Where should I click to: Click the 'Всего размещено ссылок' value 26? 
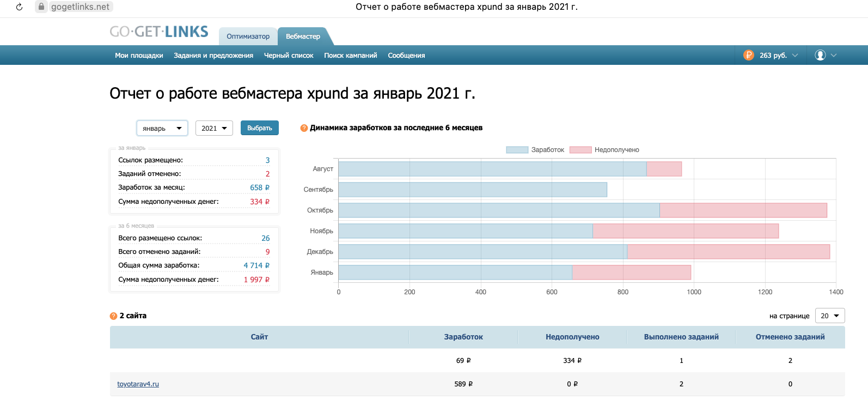[x=266, y=238]
